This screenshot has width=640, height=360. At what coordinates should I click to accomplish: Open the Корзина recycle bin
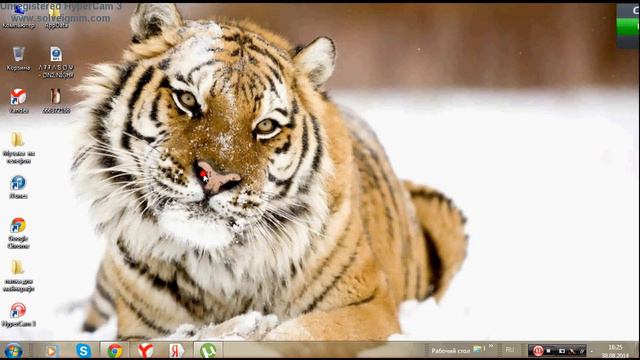click(18, 59)
